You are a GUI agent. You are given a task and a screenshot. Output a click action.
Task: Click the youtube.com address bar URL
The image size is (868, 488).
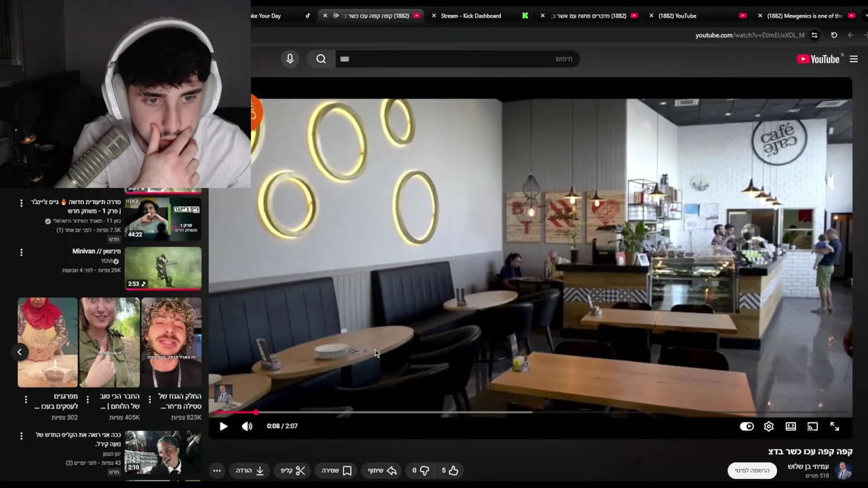pos(749,35)
